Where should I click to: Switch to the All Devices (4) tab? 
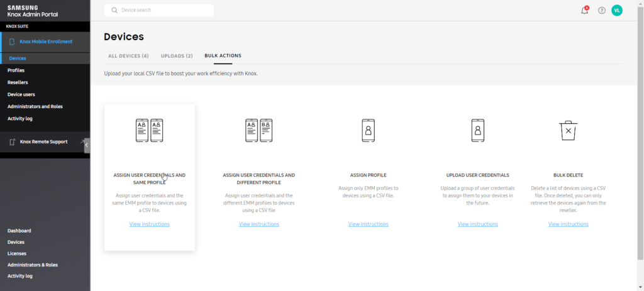[128, 56]
